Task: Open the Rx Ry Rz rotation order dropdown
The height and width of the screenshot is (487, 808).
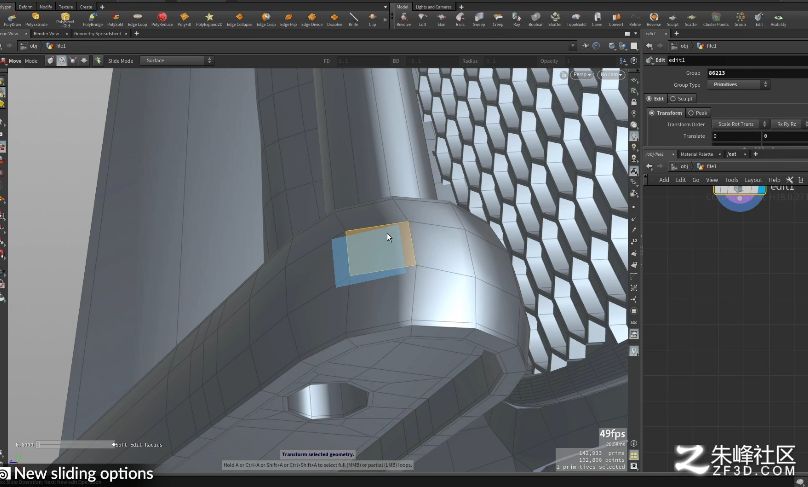Action: (x=789, y=124)
